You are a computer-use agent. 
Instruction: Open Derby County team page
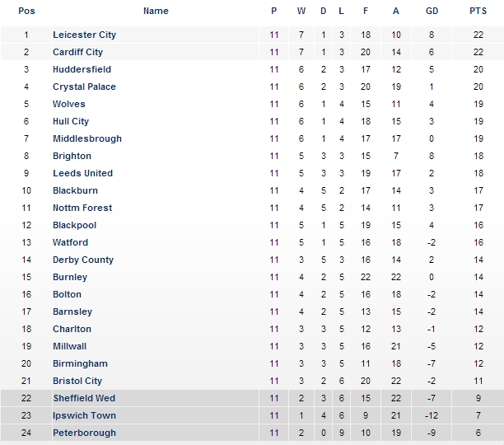(x=83, y=260)
